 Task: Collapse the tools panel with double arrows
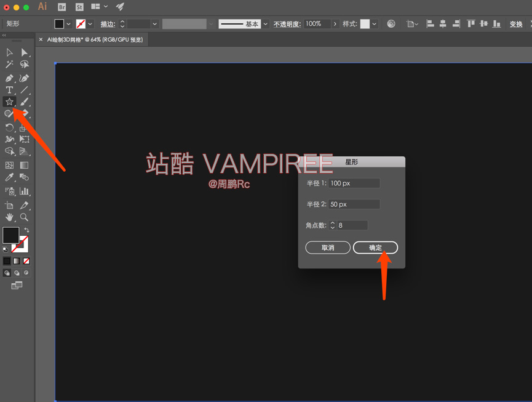click(4, 35)
